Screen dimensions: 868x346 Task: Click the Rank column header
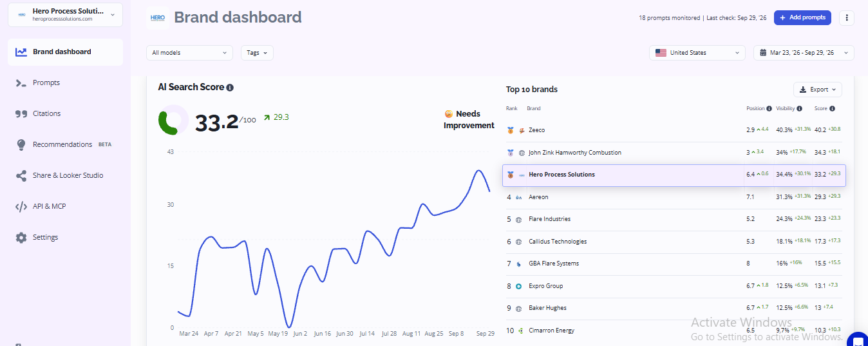pyautogui.click(x=512, y=109)
